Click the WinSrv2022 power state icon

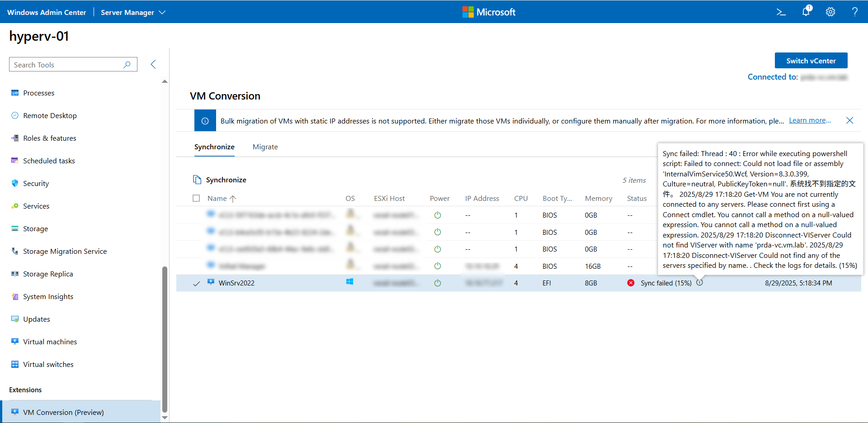[x=437, y=283]
